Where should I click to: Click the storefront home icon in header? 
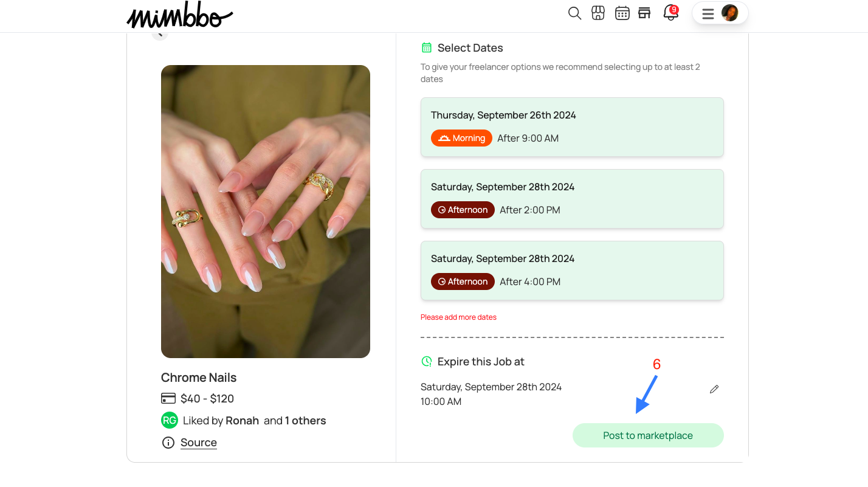(598, 13)
